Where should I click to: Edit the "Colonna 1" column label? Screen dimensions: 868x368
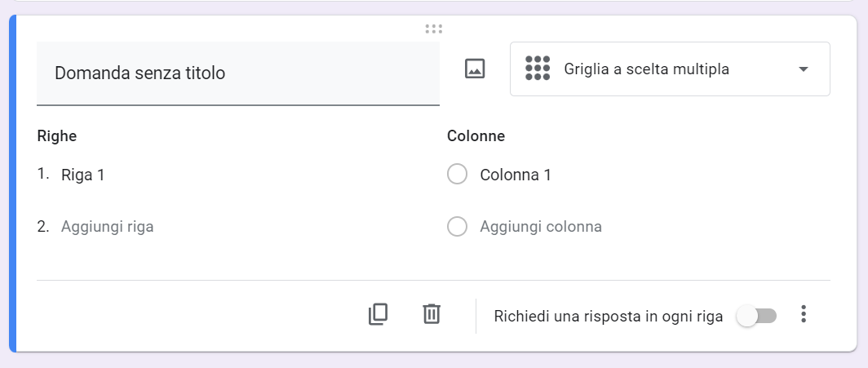coord(516,175)
